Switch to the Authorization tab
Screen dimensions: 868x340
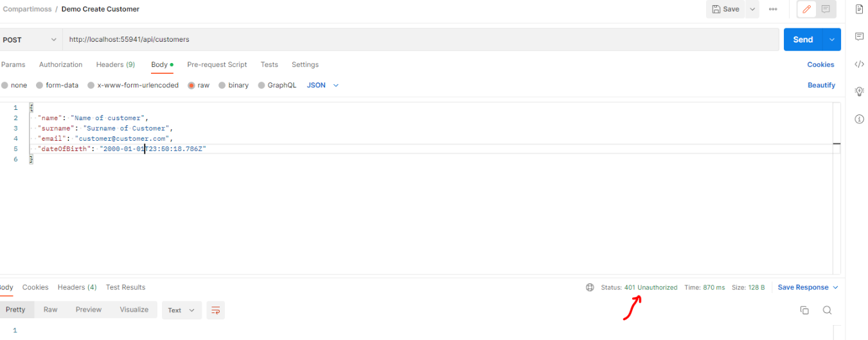pos(60,65)
